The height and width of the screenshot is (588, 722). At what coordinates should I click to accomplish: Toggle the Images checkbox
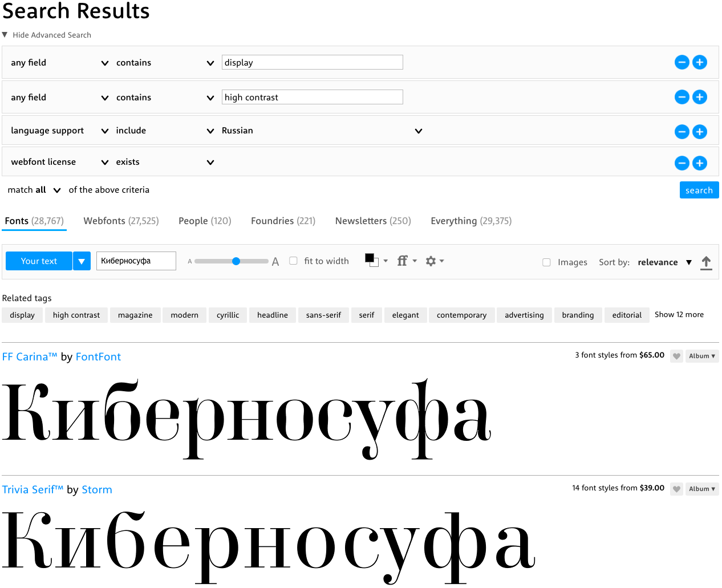[546, 262]
